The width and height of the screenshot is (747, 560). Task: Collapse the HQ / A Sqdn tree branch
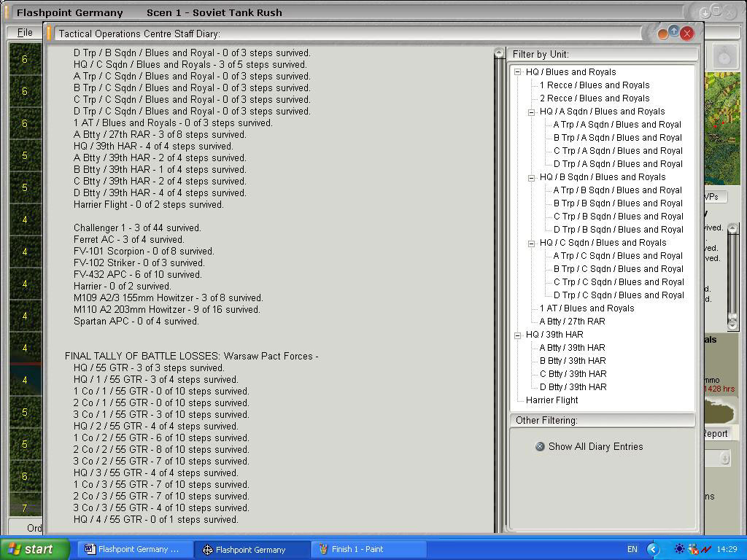[531, 112]
